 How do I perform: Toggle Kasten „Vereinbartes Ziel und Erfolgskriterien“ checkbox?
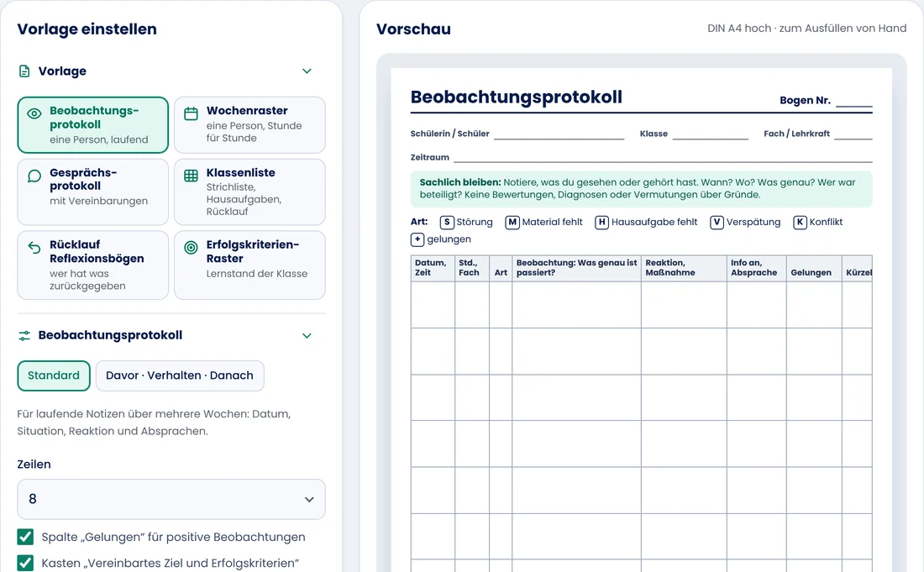[25, 563]
